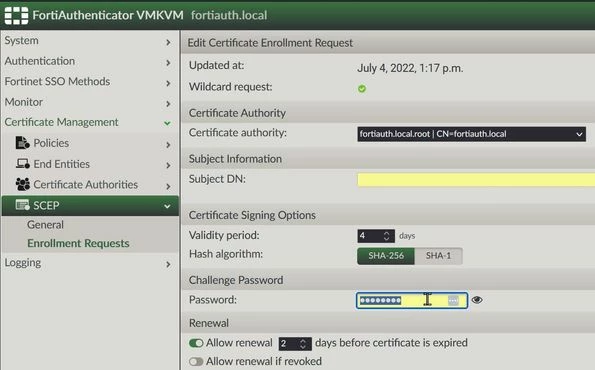The image size is (595, 370).
Task: Show password using the eye icon
Action: (477, 300)
